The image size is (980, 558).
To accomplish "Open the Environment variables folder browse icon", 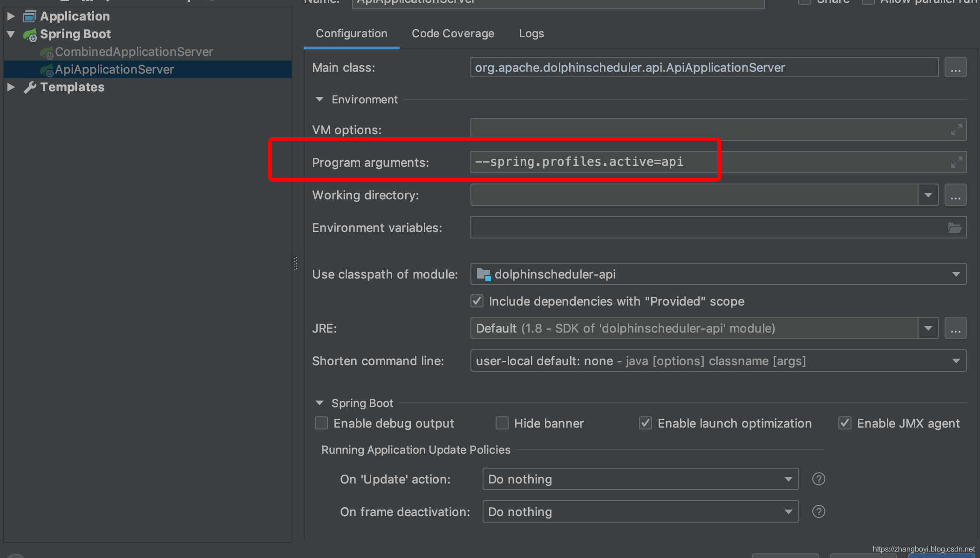I will 954,228.
